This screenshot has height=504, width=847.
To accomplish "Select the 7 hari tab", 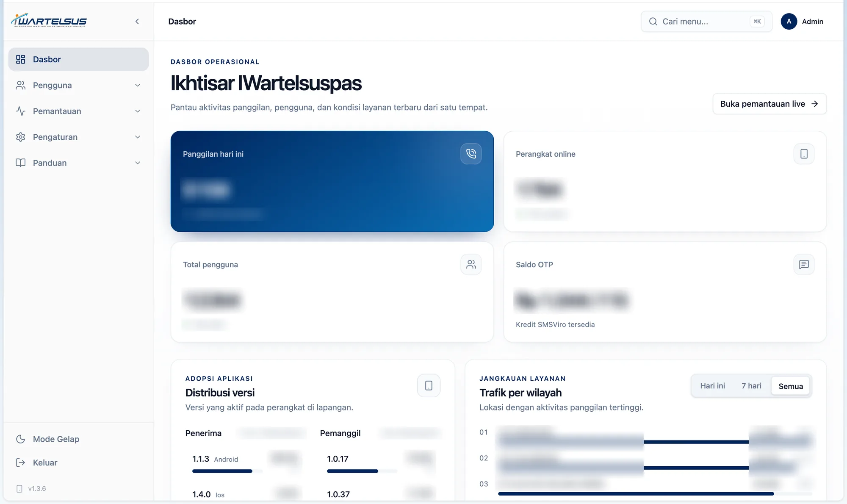I will point(751,386).
